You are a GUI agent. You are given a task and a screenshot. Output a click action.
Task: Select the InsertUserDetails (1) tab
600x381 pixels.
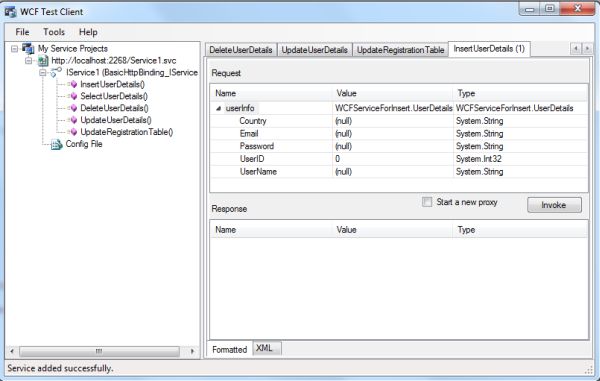[489, 49]
